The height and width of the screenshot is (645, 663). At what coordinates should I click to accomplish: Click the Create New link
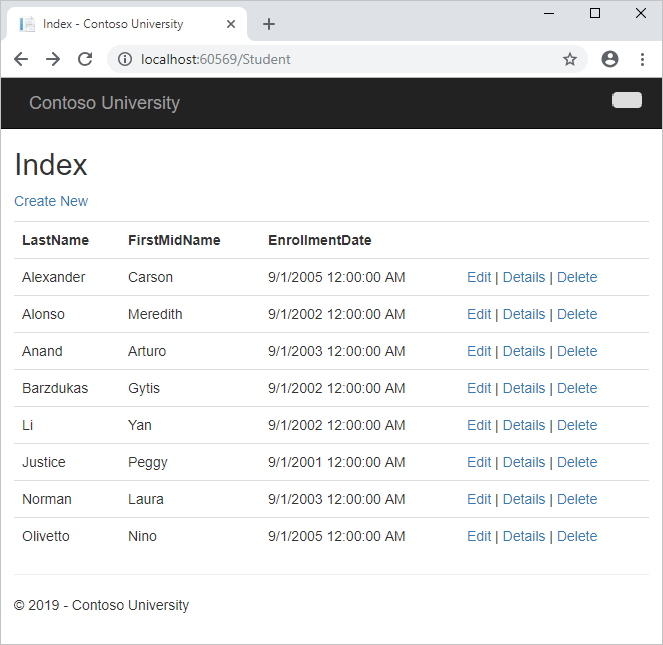point(51,201)
